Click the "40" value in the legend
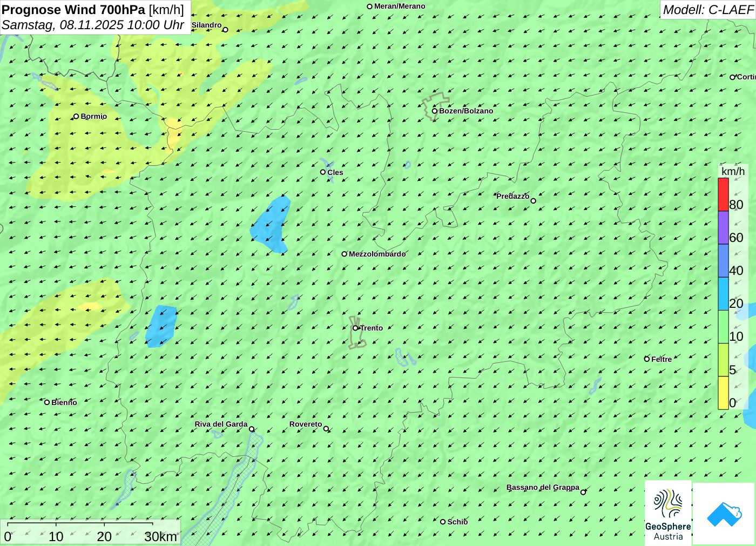 coord(736,271)
